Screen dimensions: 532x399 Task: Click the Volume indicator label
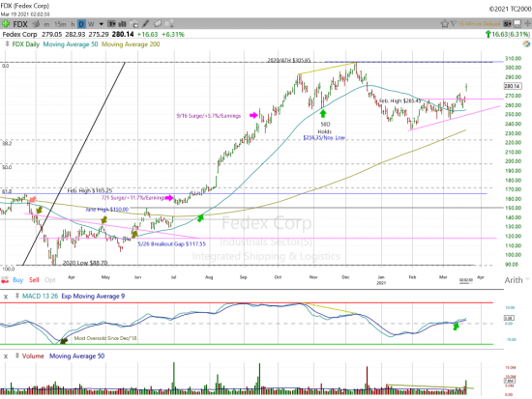coord(33,356)
